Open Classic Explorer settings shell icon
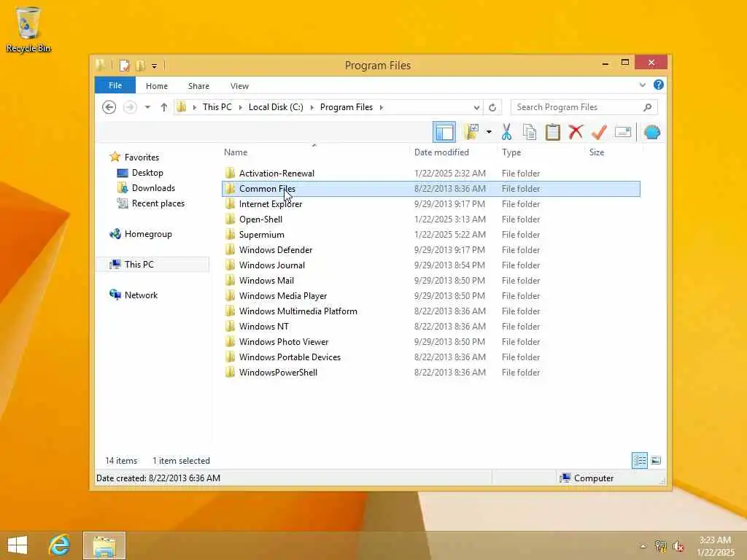 click(x=651, y=132)
